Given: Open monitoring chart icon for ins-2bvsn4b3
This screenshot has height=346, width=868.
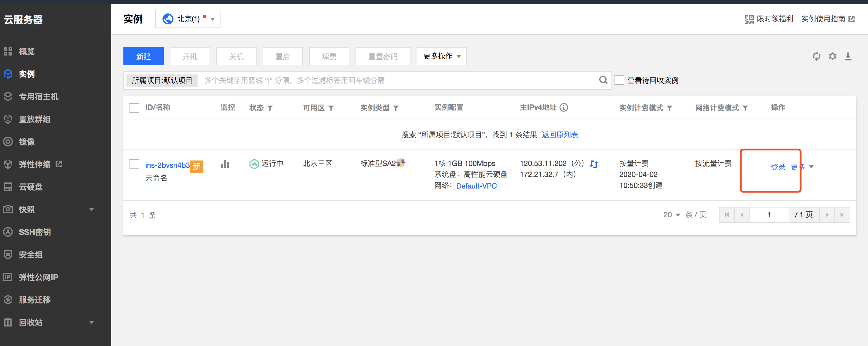Looking at the screenshot, I should coord(225,164).
